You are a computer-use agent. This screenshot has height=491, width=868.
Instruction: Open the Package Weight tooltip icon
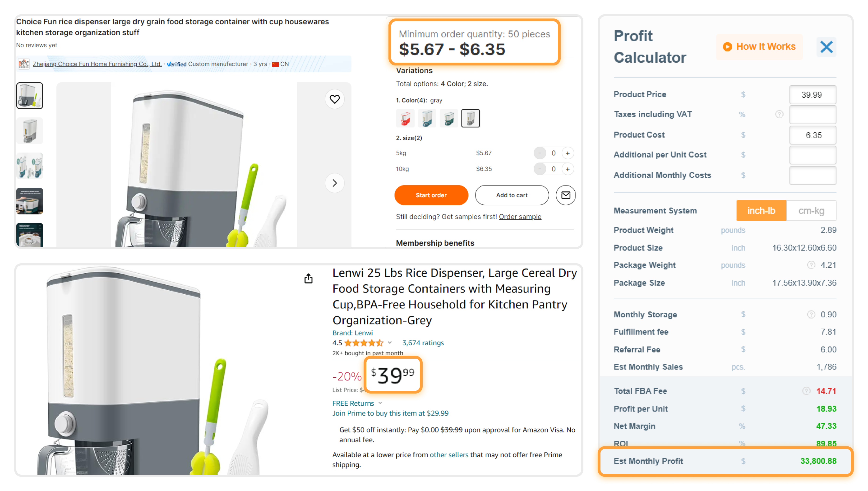(811, 265)
